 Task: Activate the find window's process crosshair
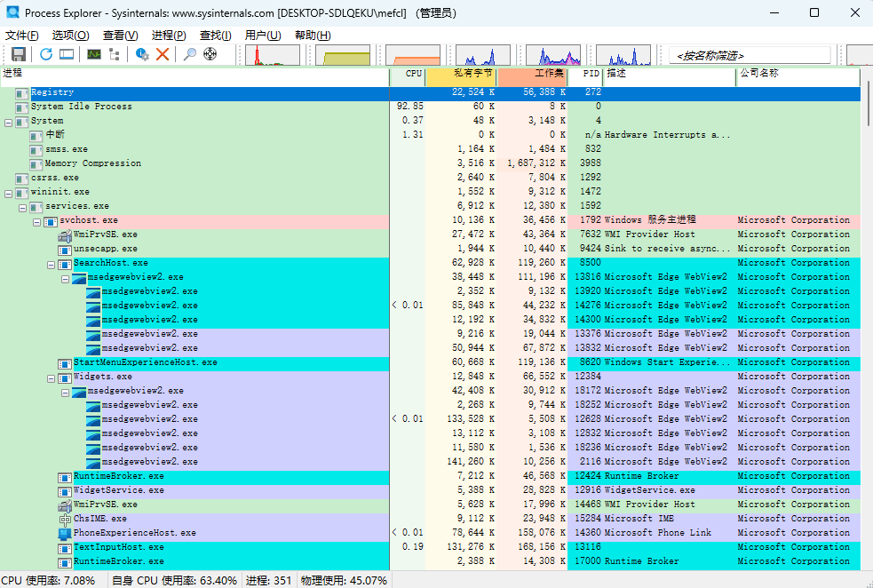click(x=210, y=53)
